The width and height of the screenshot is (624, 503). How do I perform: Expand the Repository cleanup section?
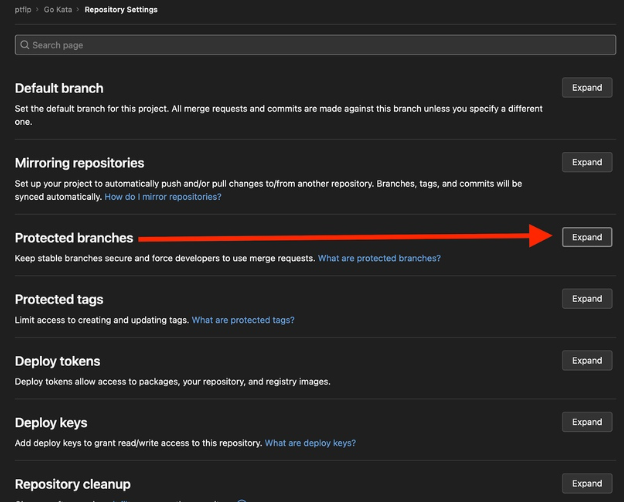pos(586,484)
